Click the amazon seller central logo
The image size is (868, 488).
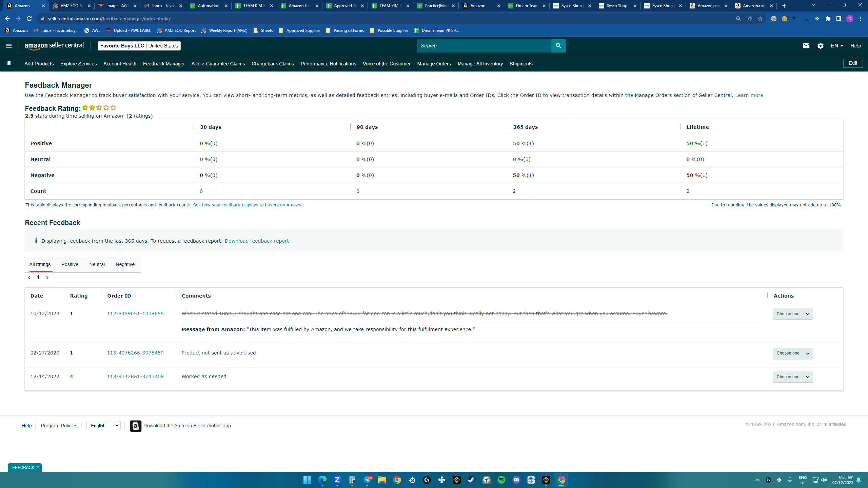click(x=54, y=46)
